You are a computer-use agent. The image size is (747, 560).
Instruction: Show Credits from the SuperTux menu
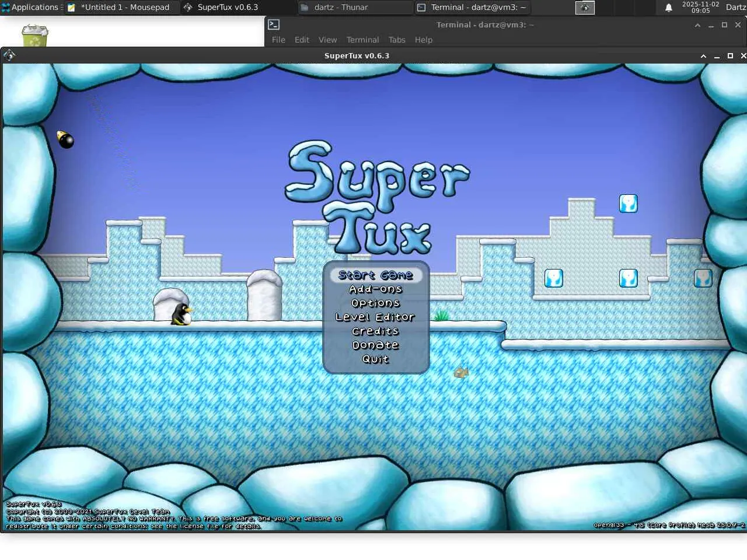pyautogui.click(x=375, y=331)
